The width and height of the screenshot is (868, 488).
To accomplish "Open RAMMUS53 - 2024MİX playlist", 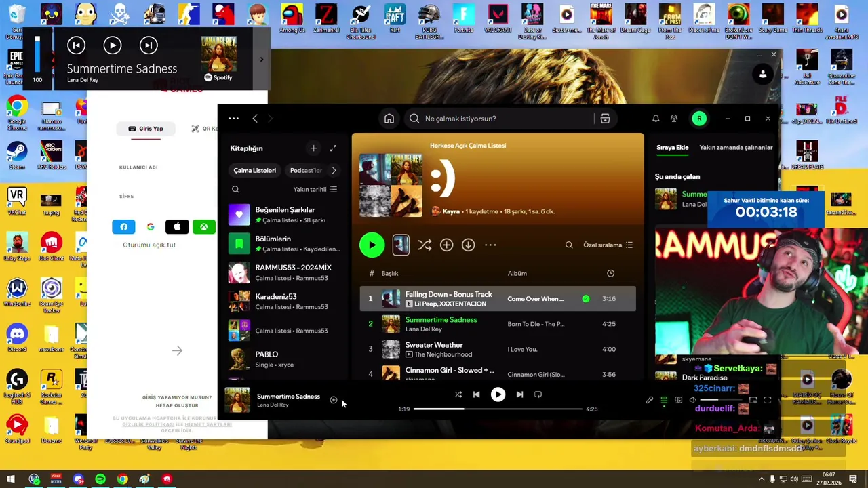I will point(283,272).
